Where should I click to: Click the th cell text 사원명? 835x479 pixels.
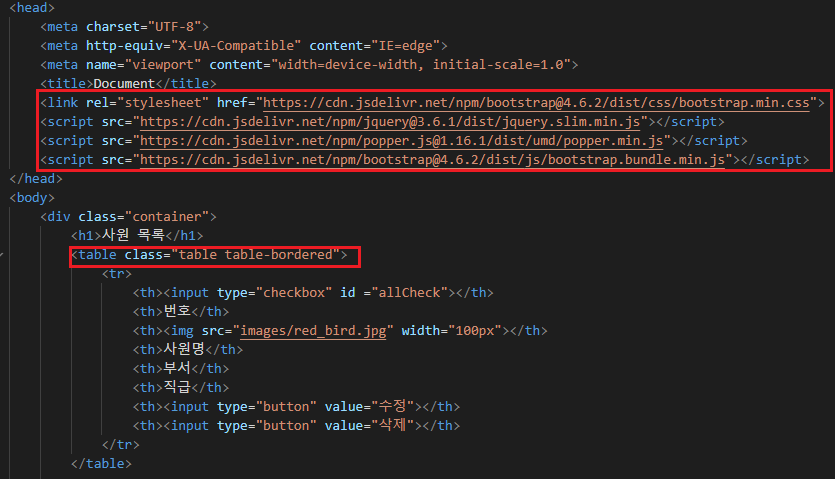click(184, 349)
